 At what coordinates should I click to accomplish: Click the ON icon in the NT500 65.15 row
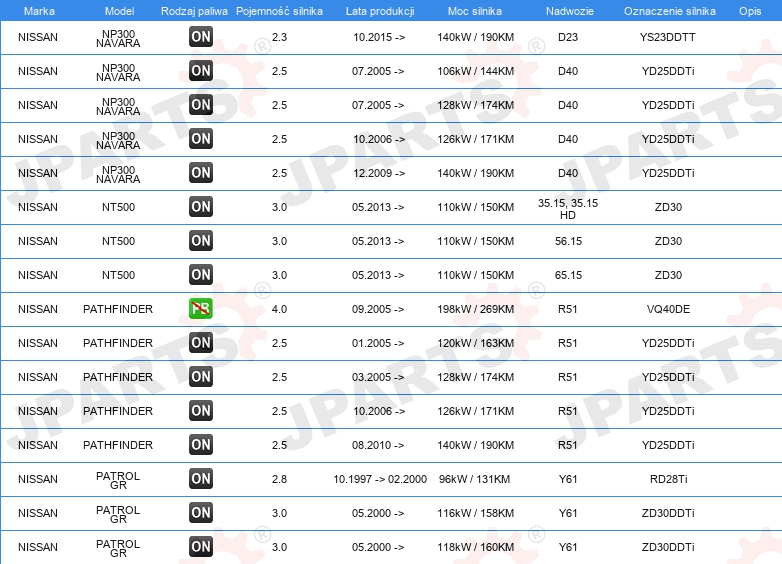(x=201, y=274)
